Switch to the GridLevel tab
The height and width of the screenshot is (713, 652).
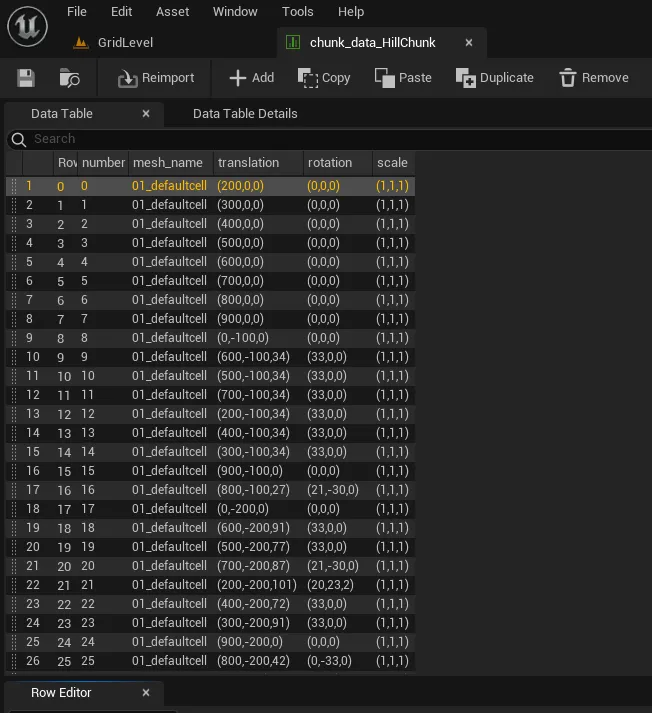point(114,43)
